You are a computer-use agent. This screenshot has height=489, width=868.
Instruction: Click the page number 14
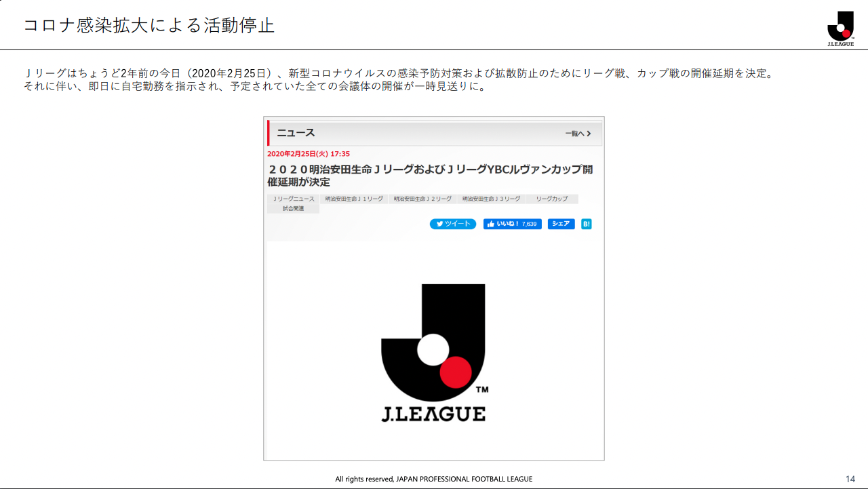[x=850, y=479]
